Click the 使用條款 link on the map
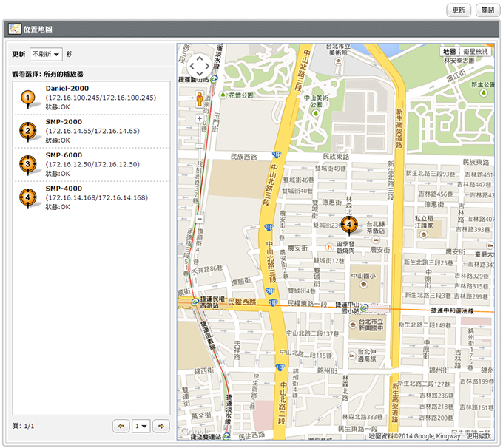The width and height of the screenshot is (503, 448). pos(479,436)
